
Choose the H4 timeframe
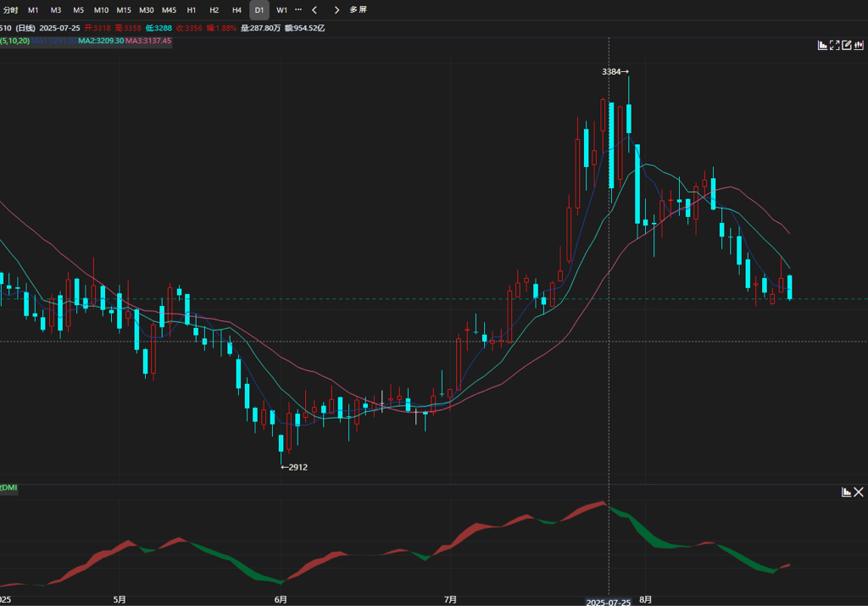[x=236, y=10]
